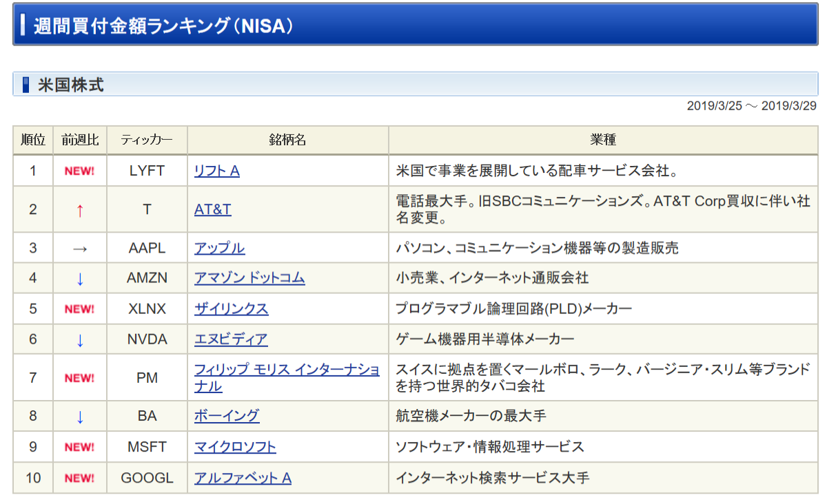Click the NEW! badge beside XLNX
The image size is (827, 504).
click(x=79, y=310)
